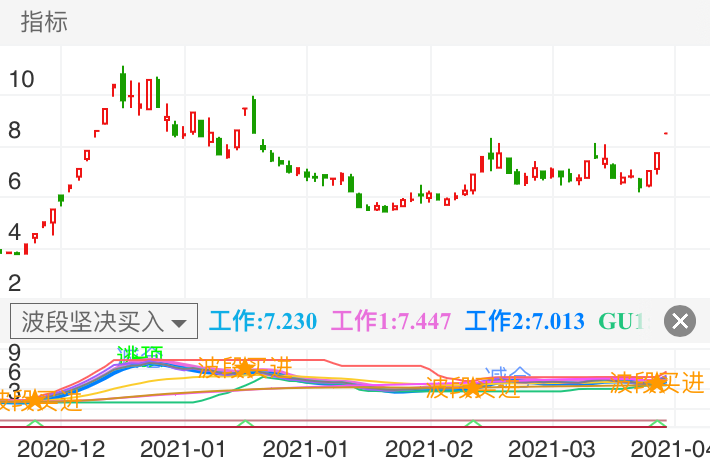The image size is (710, 472).
Task: Close the indicator legend with the X button
Action: click(x=680, y=321)
